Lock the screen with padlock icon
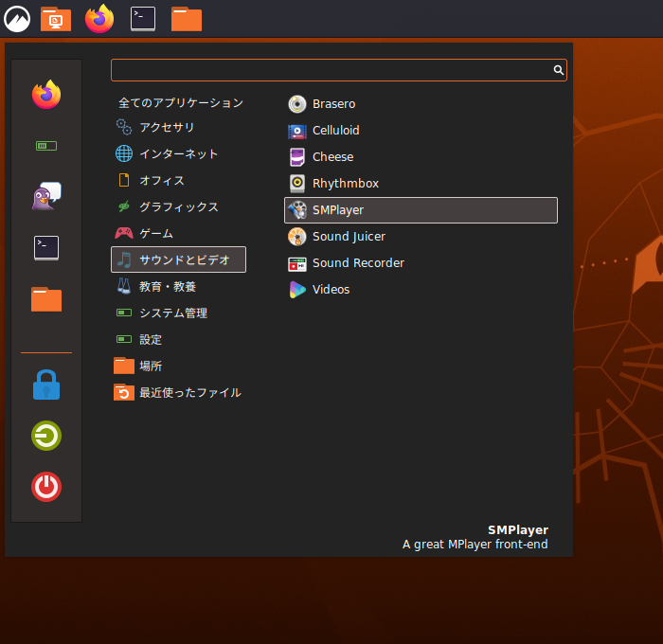Viewport: 663px width, 644px height. 46,385
